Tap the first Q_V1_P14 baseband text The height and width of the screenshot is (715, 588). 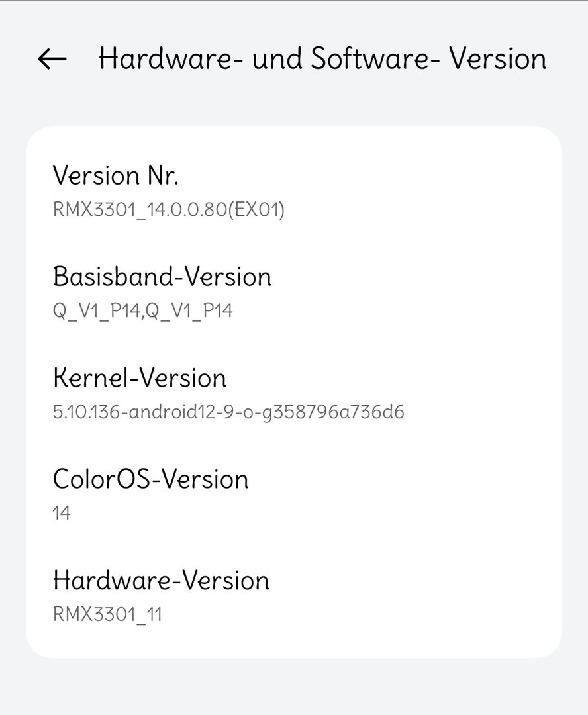(96, 311)
